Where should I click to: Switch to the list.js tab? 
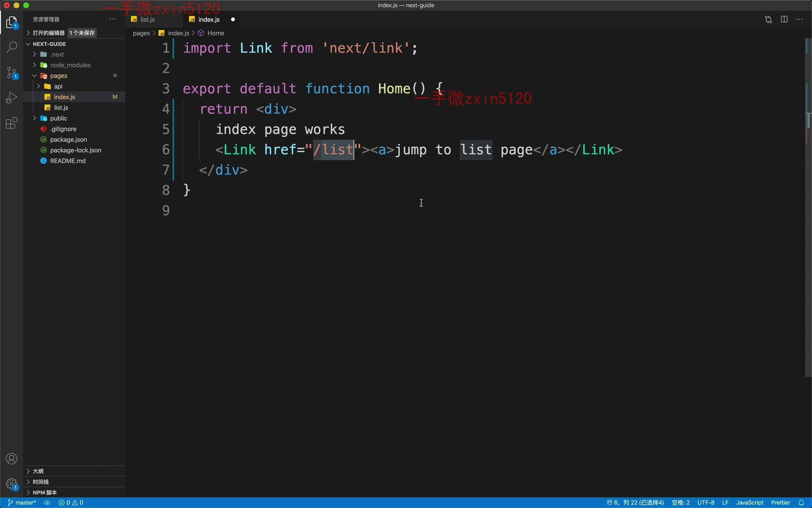click(x=147, y=19)
